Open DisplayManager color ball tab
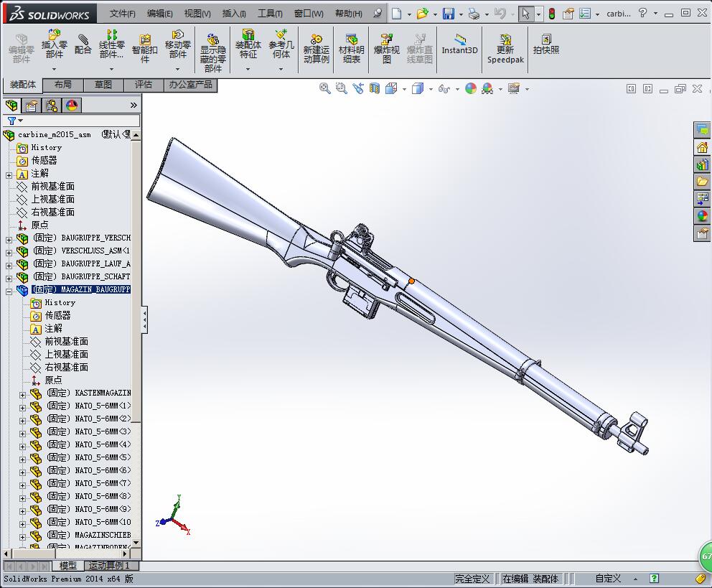The height and width of the screenshot is (588, 712). (72, 106)
